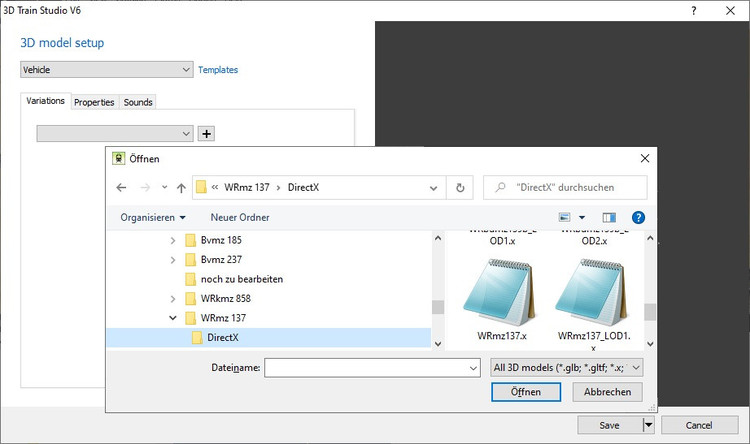Image resolution: width=750 pixels, height=444 pixels.
Task: Open the Save button's dropdown arrow
Action: click(648, 425)
